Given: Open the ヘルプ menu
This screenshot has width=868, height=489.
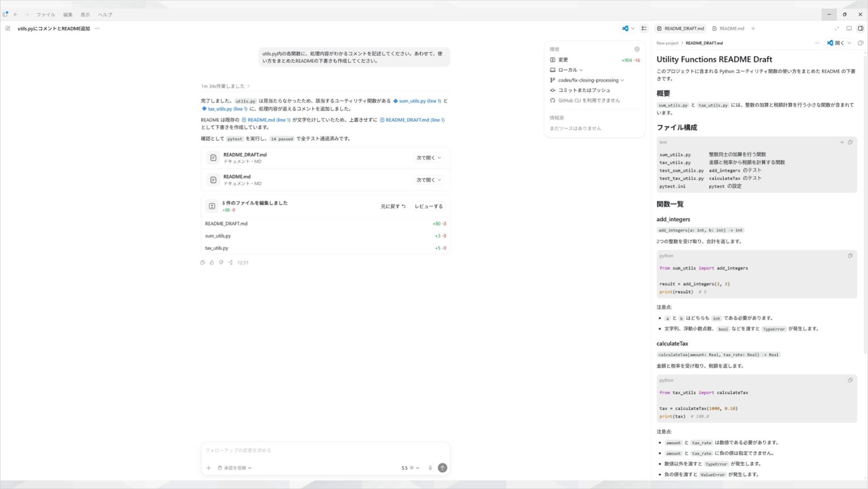Looking at the screenshot, I should [x=105, y=14].
